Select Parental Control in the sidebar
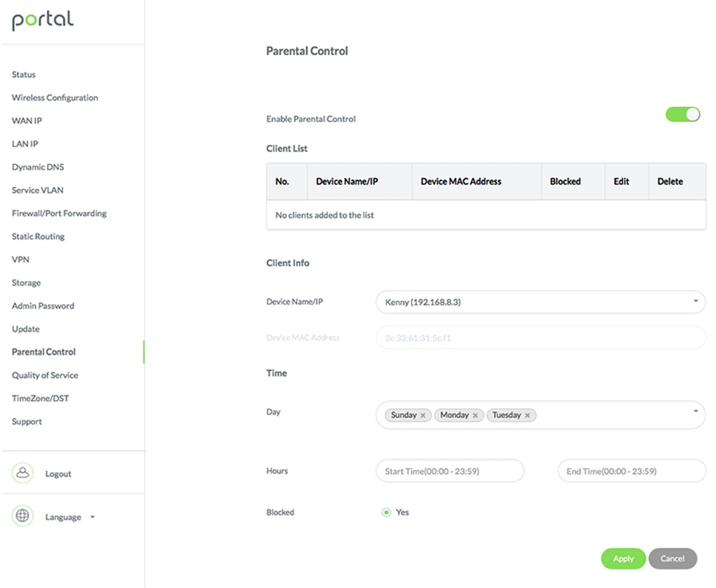The height and width of the screenshot is (588, 716). [x=44, y=351]
